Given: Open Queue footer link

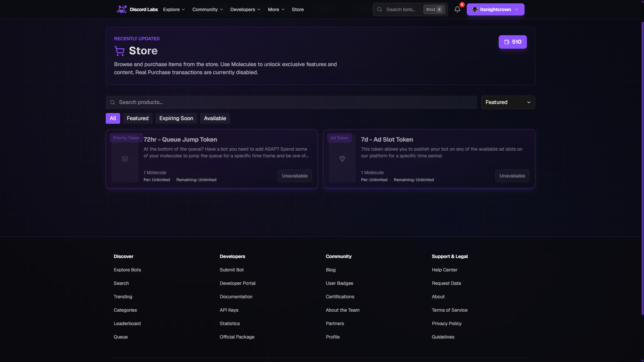Looking at the screenshot, I should tap(120, 337).
